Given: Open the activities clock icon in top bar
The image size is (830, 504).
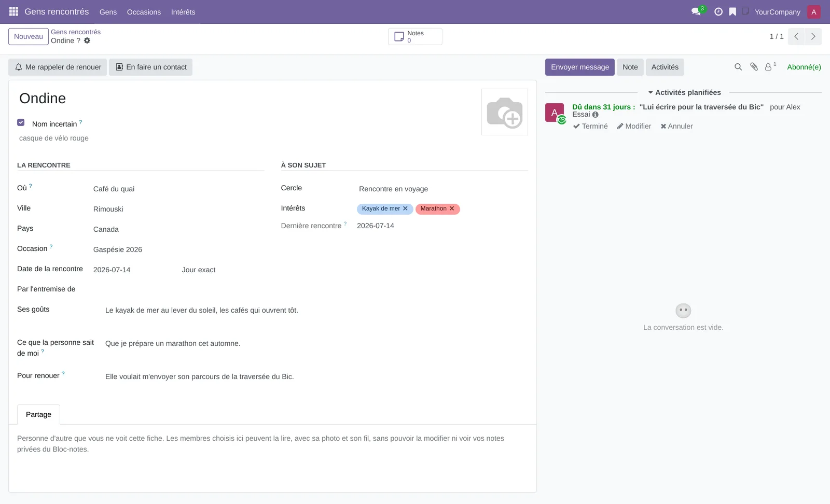Looking at the screenshot, I should tap(718, 11).
